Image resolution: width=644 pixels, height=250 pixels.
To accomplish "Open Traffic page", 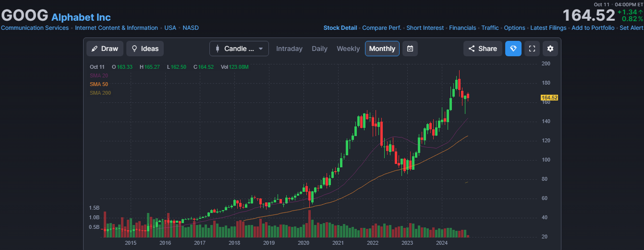I will click(490, 28).
